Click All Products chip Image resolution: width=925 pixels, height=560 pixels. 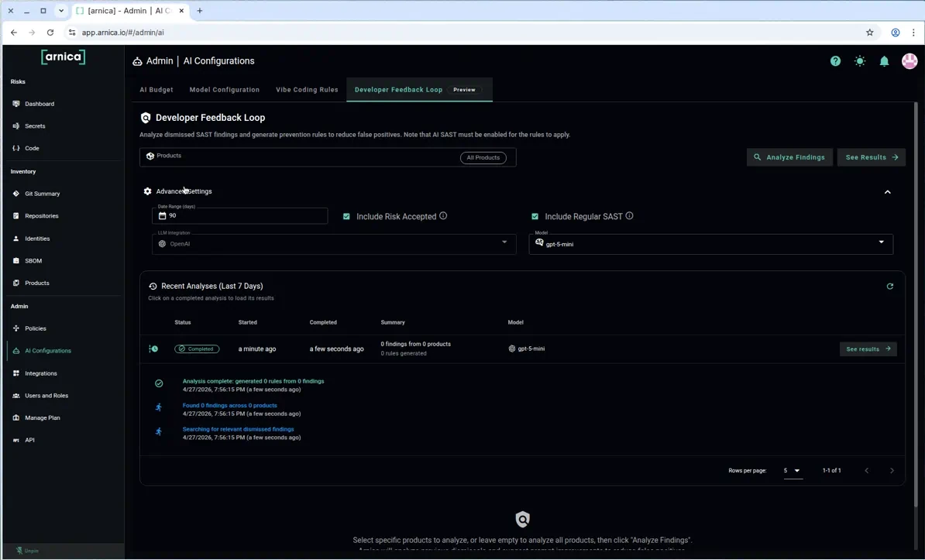[483, 157]
